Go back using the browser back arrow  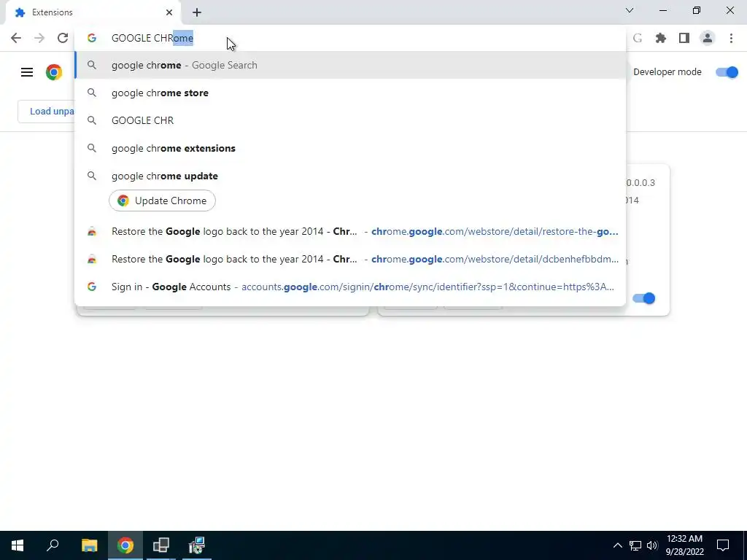click(x=16, y=38)
